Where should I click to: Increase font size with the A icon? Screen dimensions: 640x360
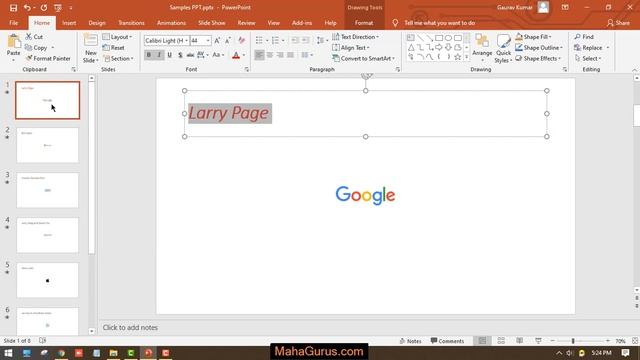[217, 40]
